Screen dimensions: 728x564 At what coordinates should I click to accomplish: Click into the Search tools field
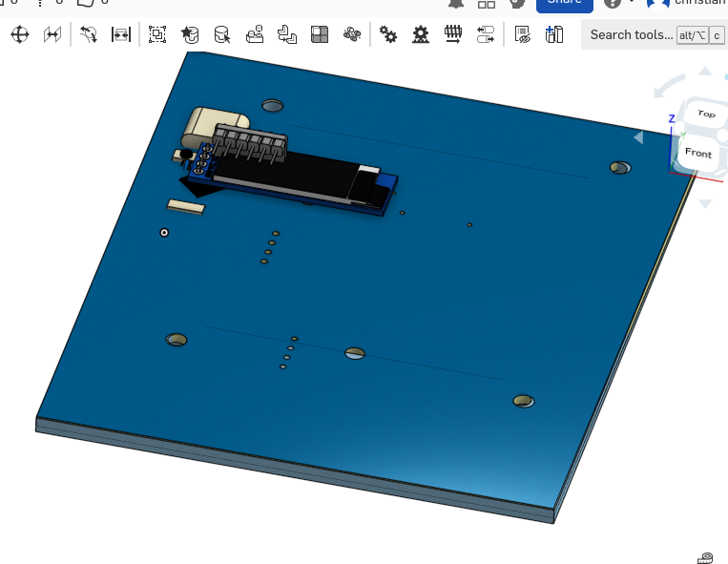click(x=654, y=34)
